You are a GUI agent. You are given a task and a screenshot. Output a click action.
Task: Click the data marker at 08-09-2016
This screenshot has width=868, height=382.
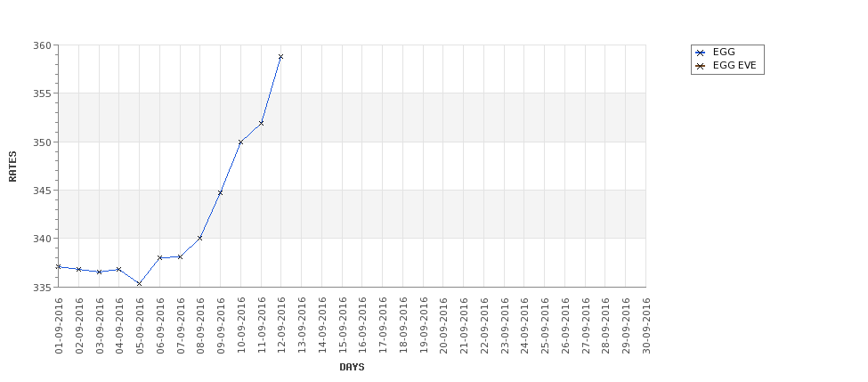(x=199, y=238)
